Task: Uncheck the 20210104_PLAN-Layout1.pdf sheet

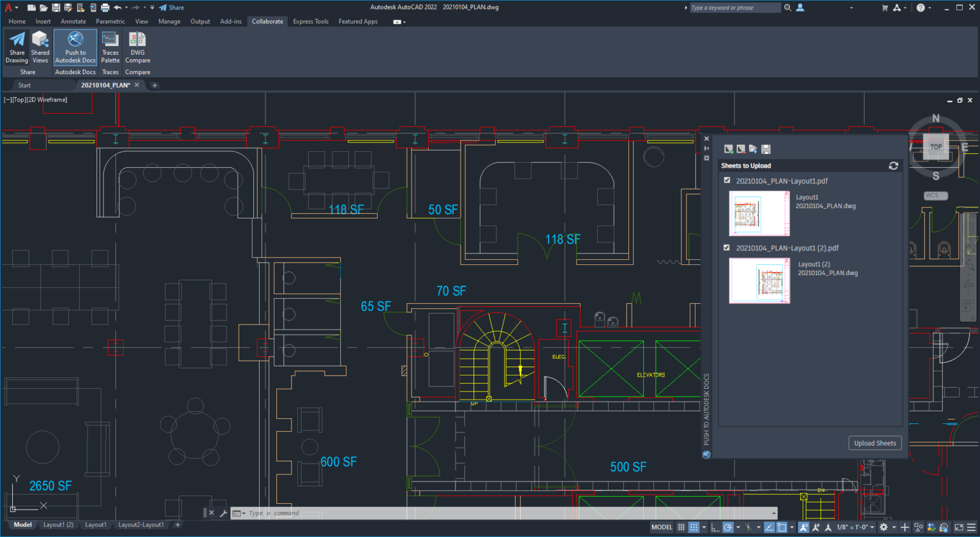Action: click(x=727, y=181)
